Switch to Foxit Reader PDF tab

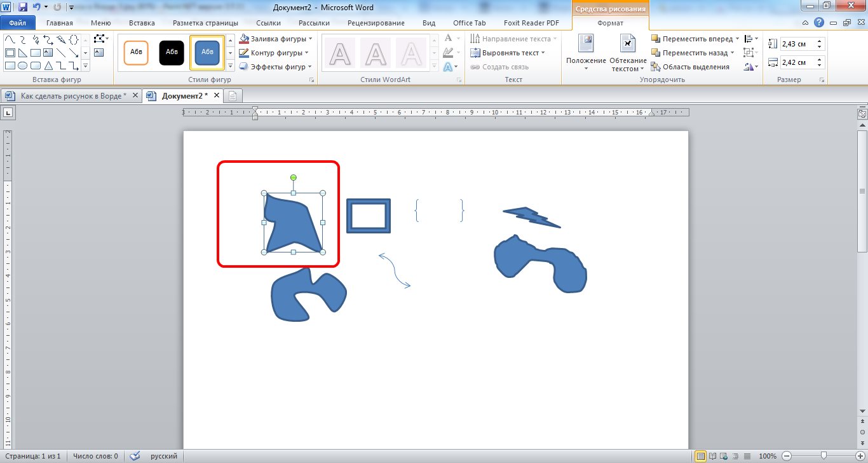click(x=531, y=23)
